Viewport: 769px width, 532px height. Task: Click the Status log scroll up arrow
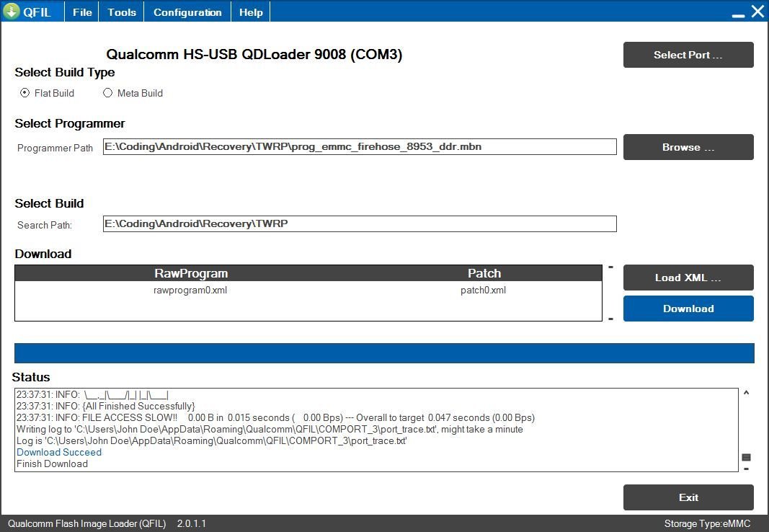[x=746, y=392]
